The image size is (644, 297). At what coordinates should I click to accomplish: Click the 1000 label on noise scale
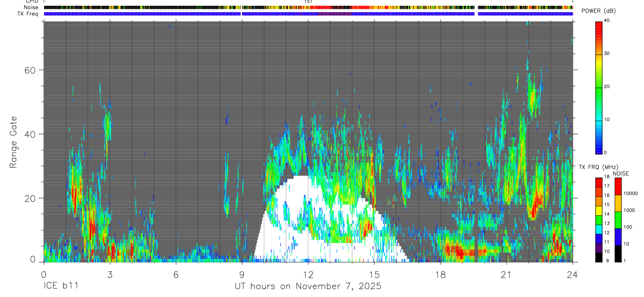(630, 210)
